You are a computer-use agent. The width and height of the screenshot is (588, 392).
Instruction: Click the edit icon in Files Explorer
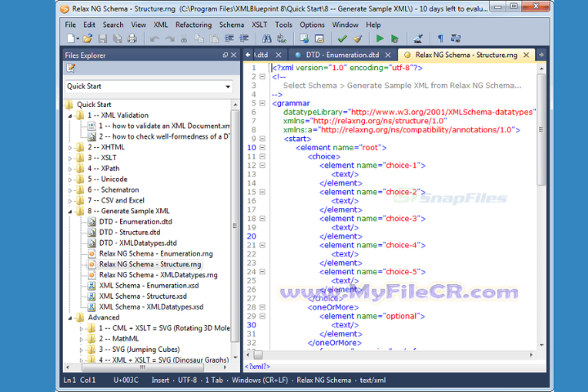pyautogui.click(x=70, y=68)
